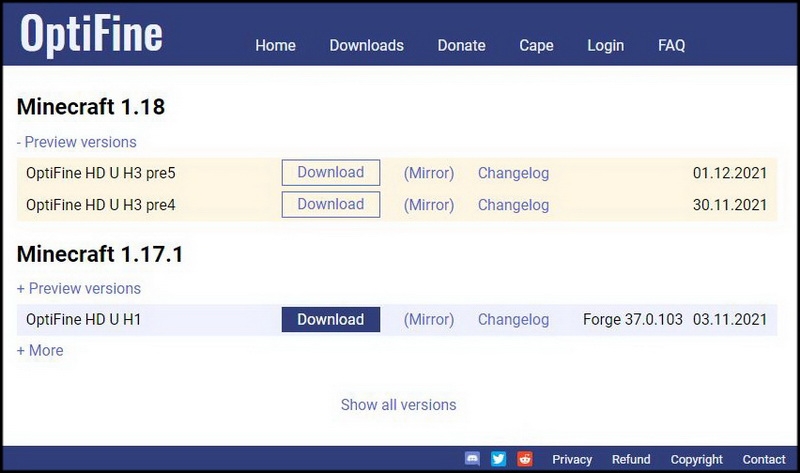Open the Donate page
Viewport: 800px width, 473px height.
(461, 45)
